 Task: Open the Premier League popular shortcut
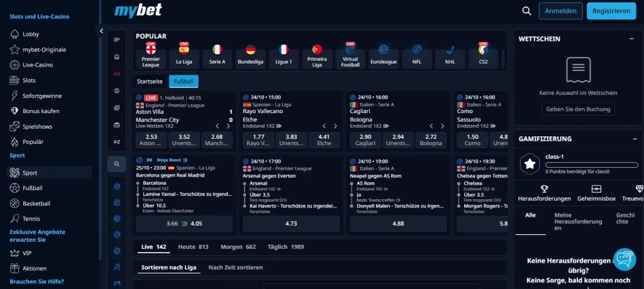[151, 56]
